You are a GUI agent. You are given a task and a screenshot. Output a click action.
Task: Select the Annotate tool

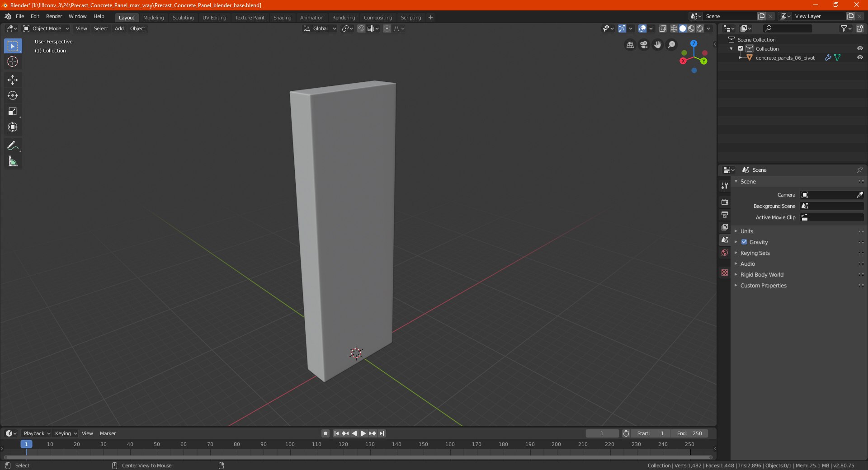13,146
